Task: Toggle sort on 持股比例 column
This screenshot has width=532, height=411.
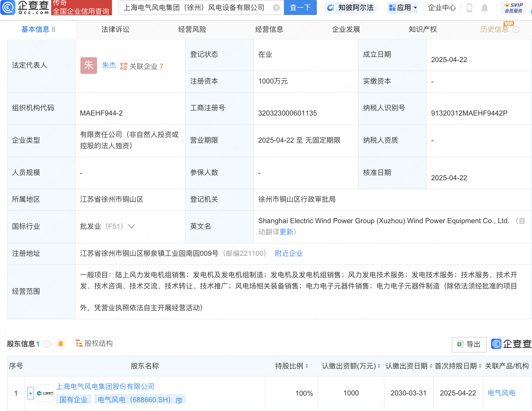Action: pyautogui.click(x=308, y=366)
